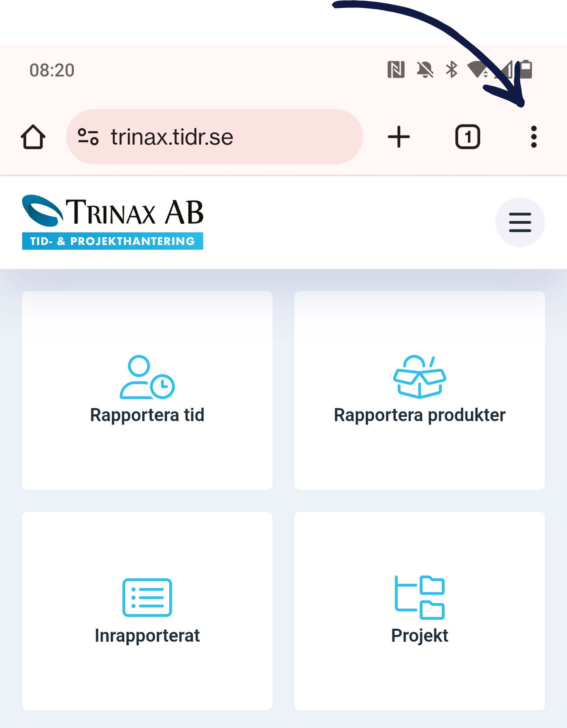The height and width of the screenshot is (728, 567).
Task: Click the person with clock icon
Action: point(147,377)
